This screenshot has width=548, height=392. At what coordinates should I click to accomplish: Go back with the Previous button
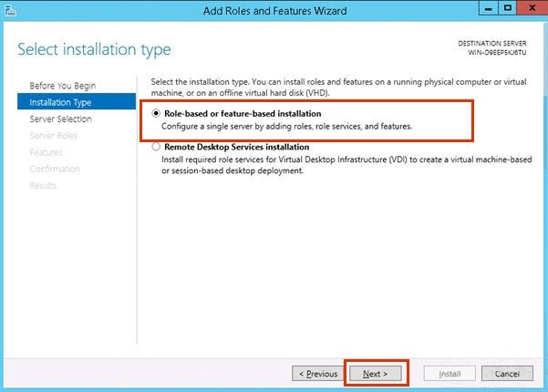(317, 374)
